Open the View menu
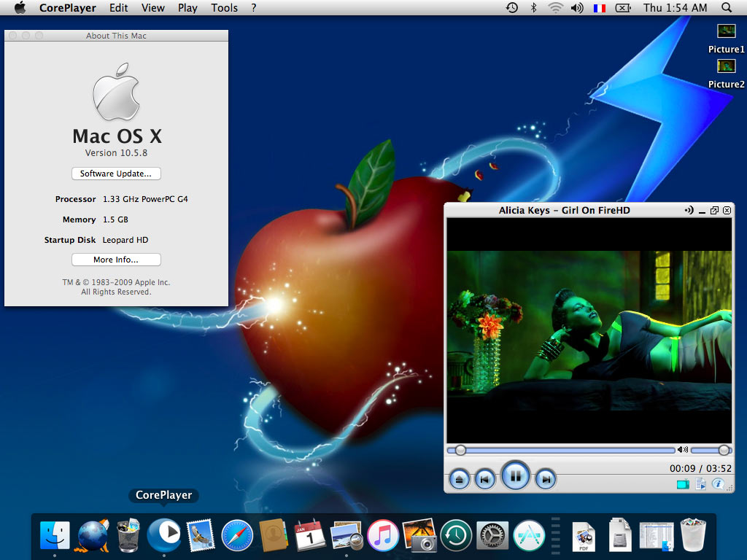Image resolution: width=747 pixels, height=560 pixels. [x=153, y=8]
